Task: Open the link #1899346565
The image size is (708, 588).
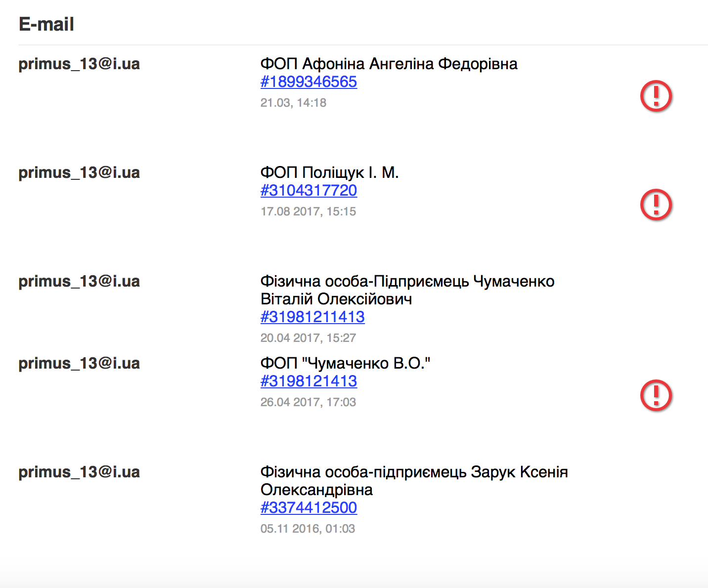Action: [x=309, y=82]
